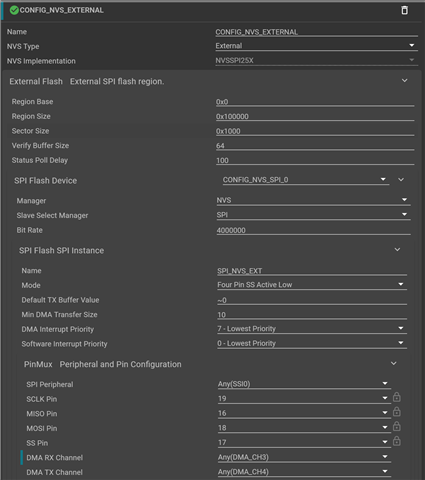Collapse the PinMux configuration section
Screen dimensions: 425x480
pyautogui.click(x=394, y=363)
